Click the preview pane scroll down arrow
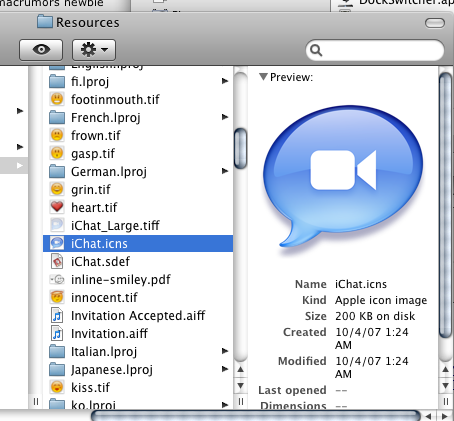 click(446, 385)
